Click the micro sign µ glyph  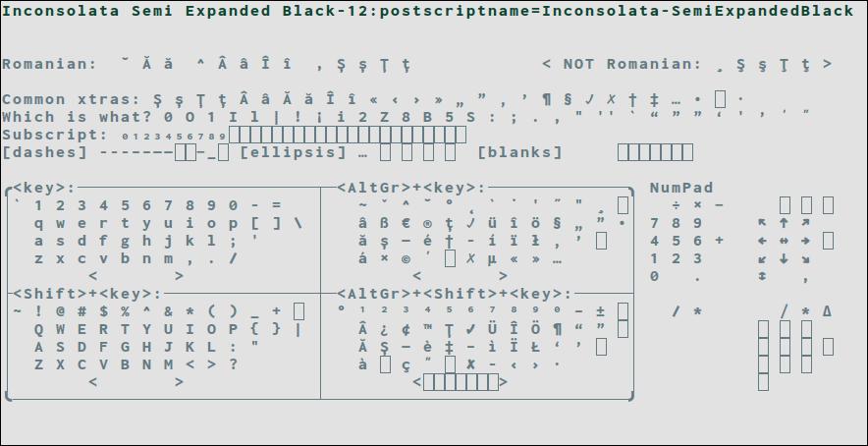pyautogui.click(x=493, y=259)
